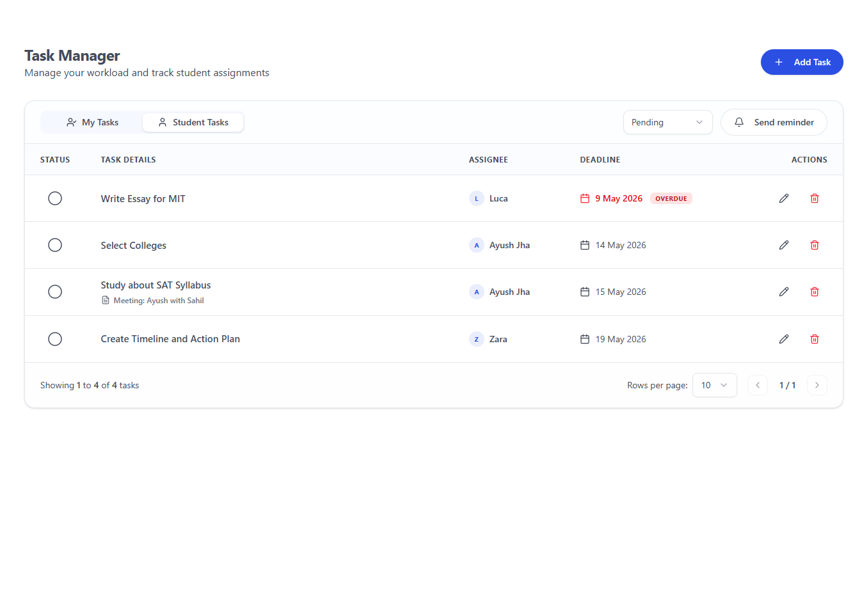Click the calendar icon beside 15 May 2026

click(x=585, y=292)
